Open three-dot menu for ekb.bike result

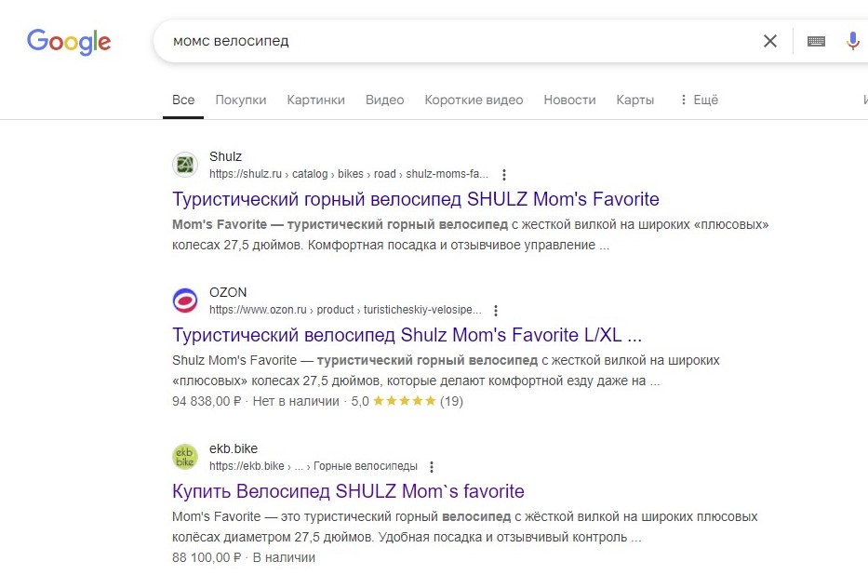pos(432,467)
